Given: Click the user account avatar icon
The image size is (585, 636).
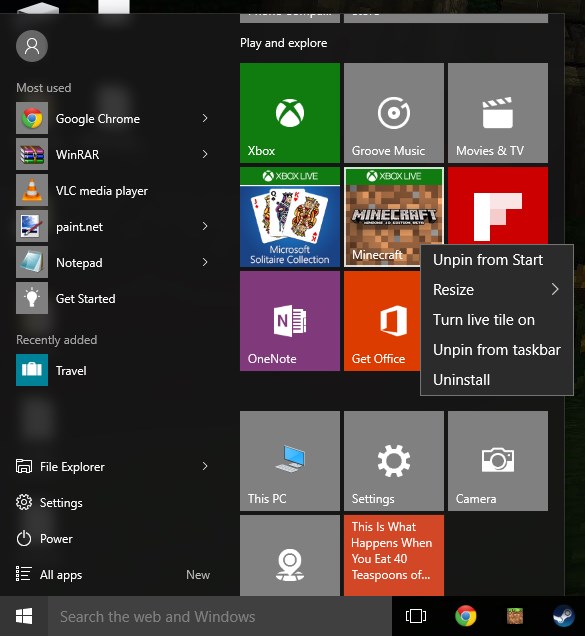Looking at the screenshot, I should pos(32,46).
